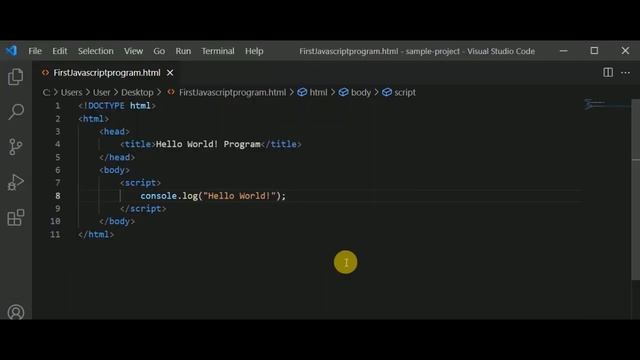Click the editor vertical scrollbar
This screenshot has width=640, height=360.
(636, 189)
